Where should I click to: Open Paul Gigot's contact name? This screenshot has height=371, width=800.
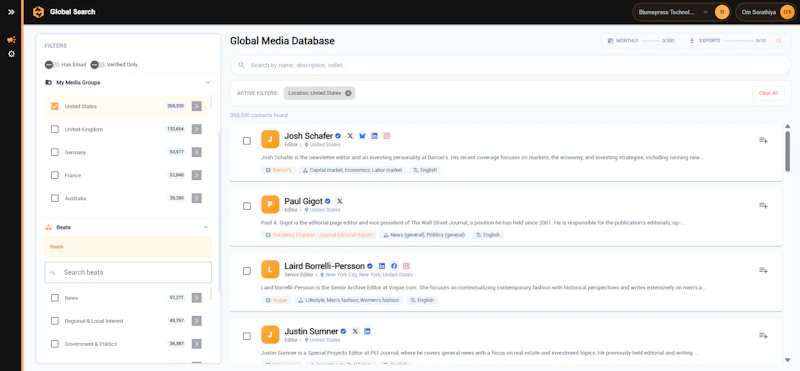pos(304,201)
